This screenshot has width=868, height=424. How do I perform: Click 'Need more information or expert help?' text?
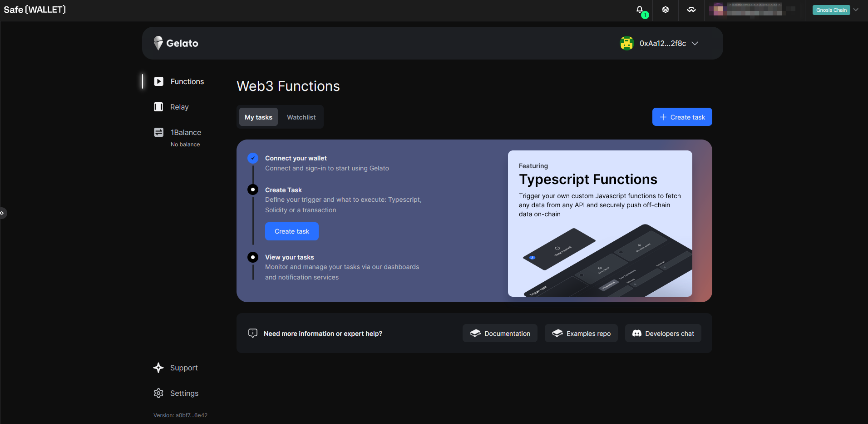323,334
